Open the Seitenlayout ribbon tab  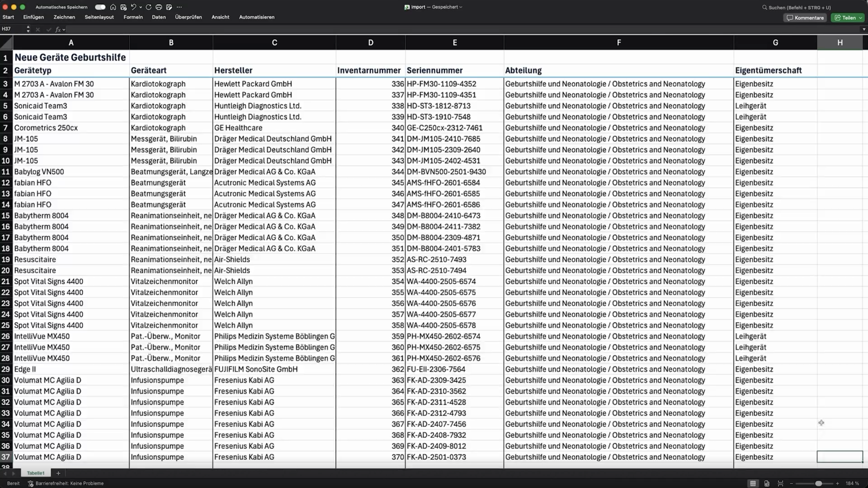99,17
